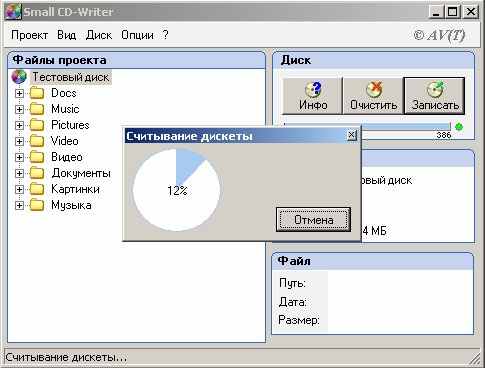Click the Картинки folder icon
This screenshot has width=485, height=368.
click(x=37, y=189)
